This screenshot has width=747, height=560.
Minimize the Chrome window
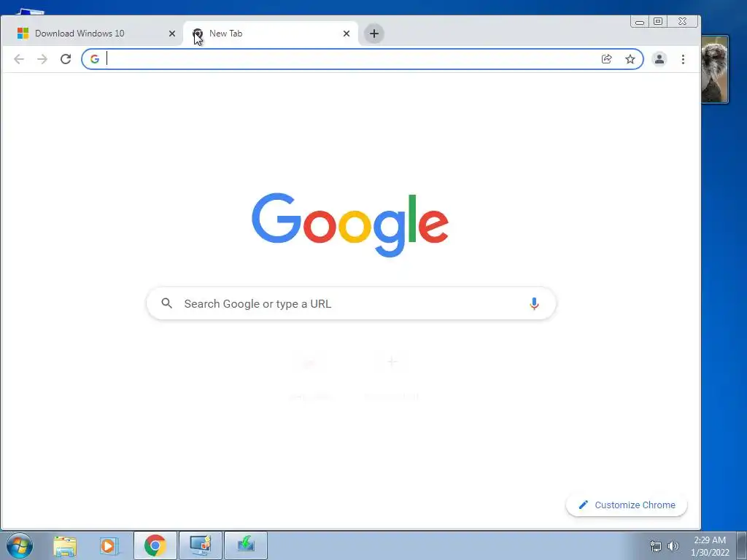[640, 21]
